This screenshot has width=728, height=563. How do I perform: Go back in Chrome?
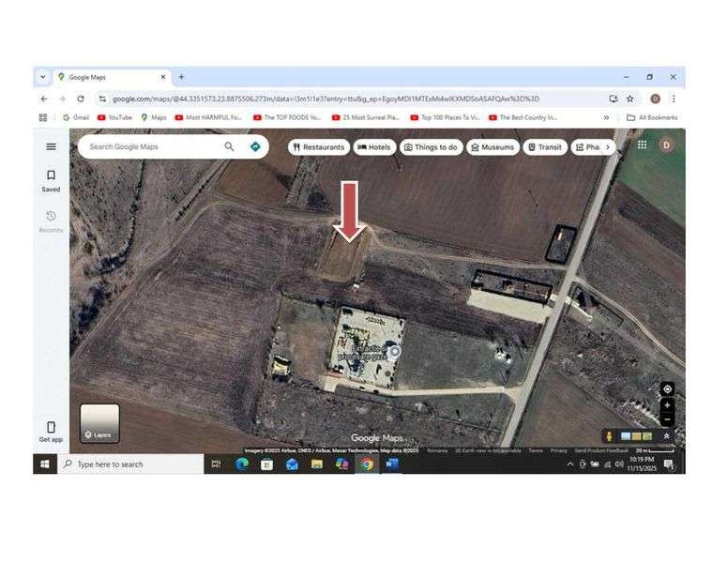(44, 99)
